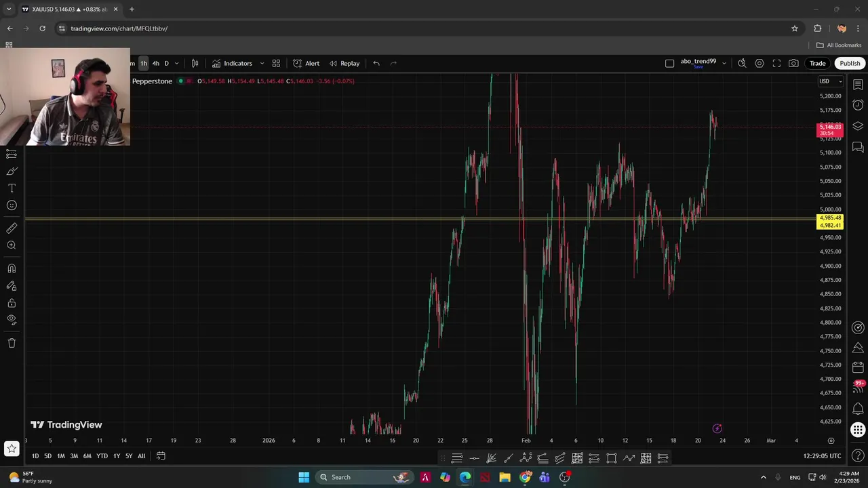
Task: Open the layout setup square icon
Action: coord(669,63)
